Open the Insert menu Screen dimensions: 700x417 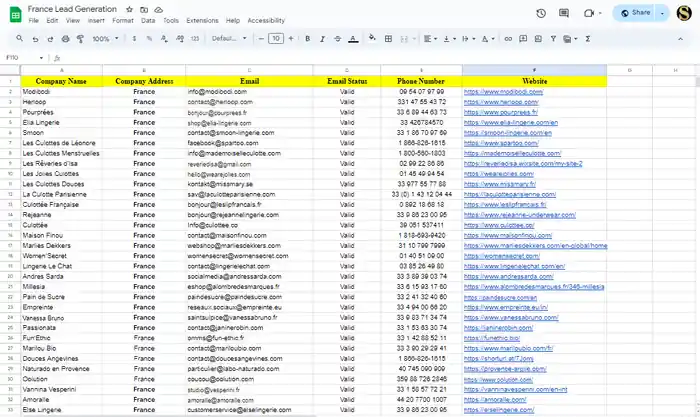(x=96, y=21)
